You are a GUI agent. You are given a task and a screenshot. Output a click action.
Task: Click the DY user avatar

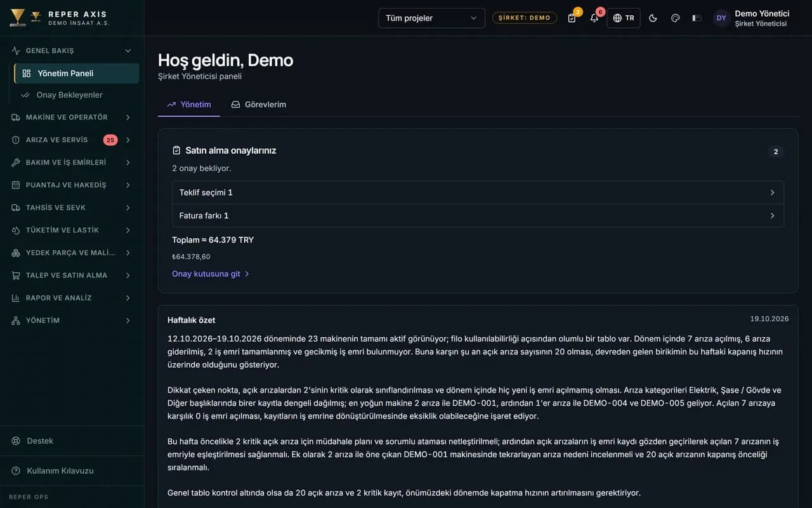[x=721, y=18]
